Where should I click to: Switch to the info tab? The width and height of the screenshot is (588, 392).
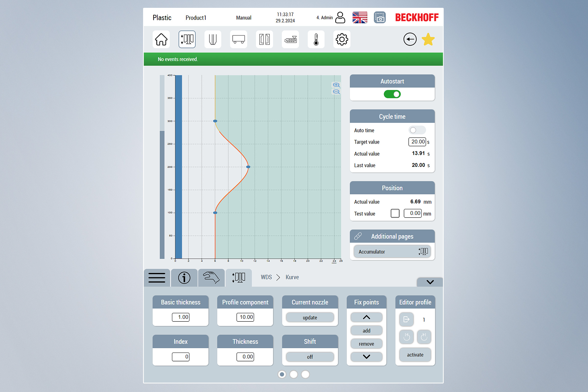[x=184, y=278]
